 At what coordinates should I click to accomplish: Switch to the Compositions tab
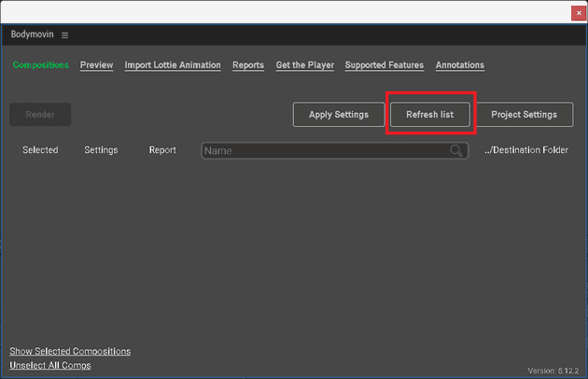(41, 65)
